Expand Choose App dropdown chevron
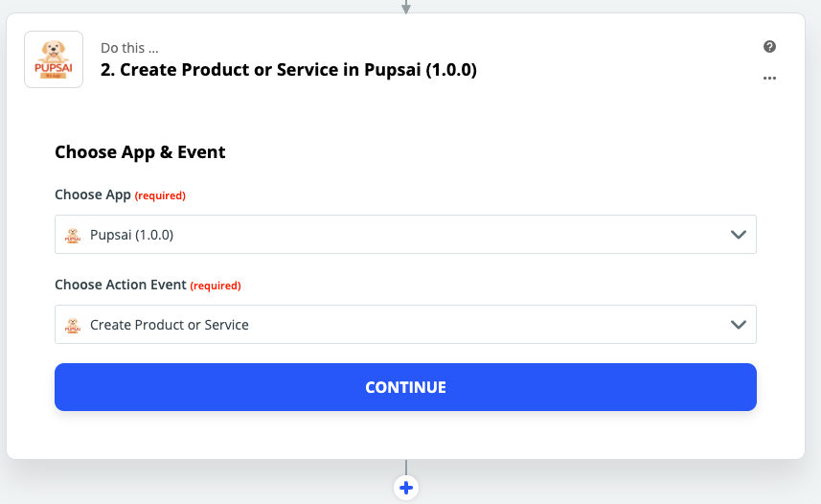Image resolution: width=821 pixels, height=504 pixels. pyautogui.click(x=738, y=235)
